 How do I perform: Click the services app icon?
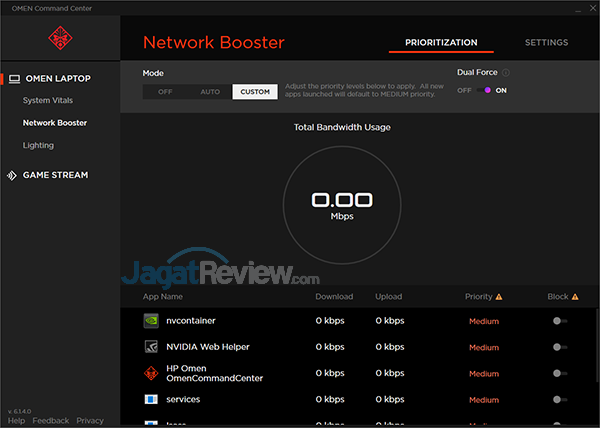(x=151, y=399)
